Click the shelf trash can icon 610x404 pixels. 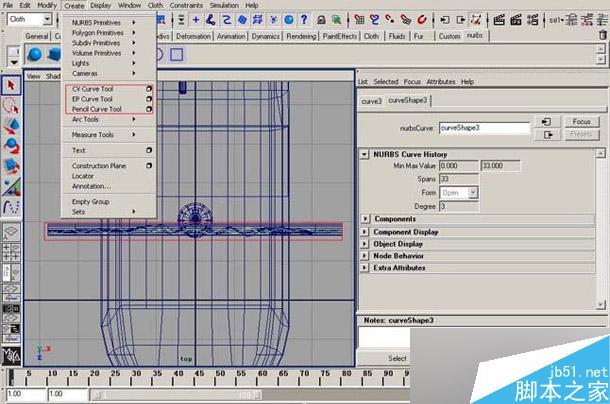603,35
